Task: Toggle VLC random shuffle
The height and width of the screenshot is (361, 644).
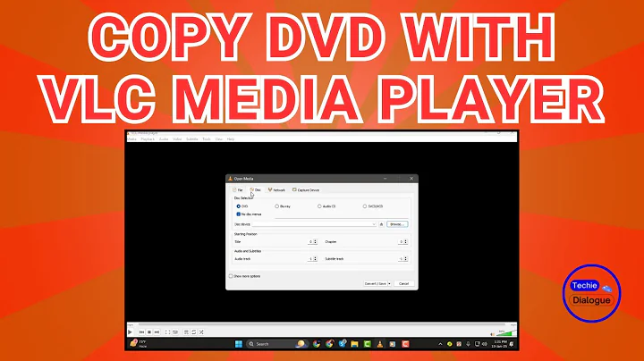Action: click(201, 332)
